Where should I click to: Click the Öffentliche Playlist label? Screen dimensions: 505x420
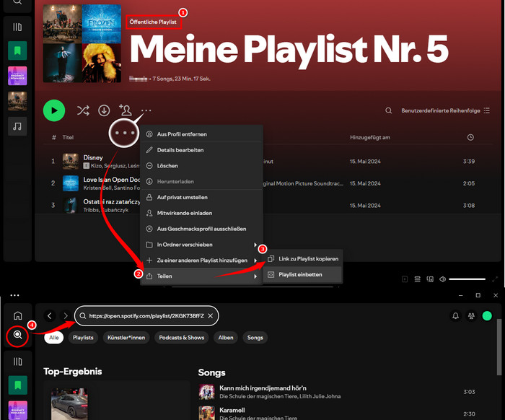pyautogui.click(x=153, y=22)
